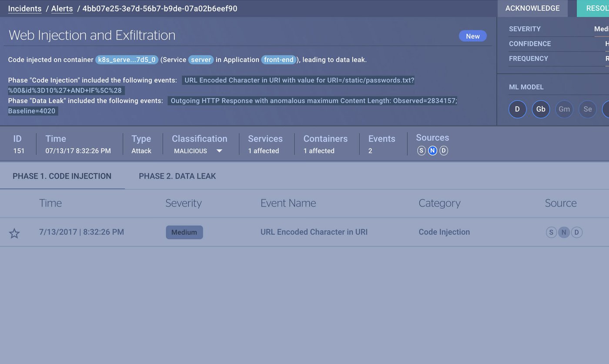Open the URL Encoded Character in URI event

(314, 232)
